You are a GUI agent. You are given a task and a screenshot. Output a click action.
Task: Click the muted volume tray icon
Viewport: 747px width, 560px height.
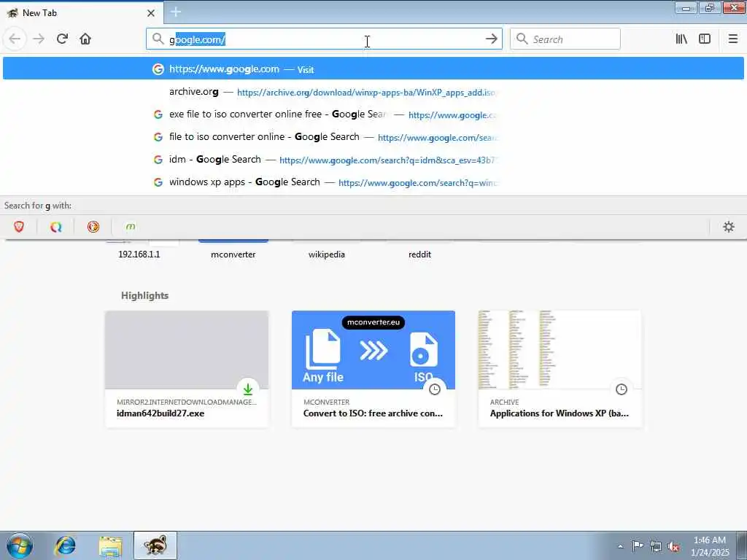click(x=673, y=546)
